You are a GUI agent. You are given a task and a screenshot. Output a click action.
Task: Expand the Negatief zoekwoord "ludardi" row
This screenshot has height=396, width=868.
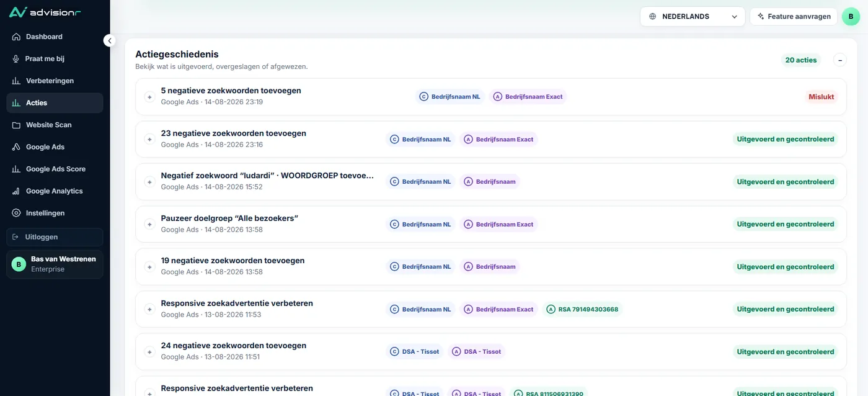click(x=149, y=182)
